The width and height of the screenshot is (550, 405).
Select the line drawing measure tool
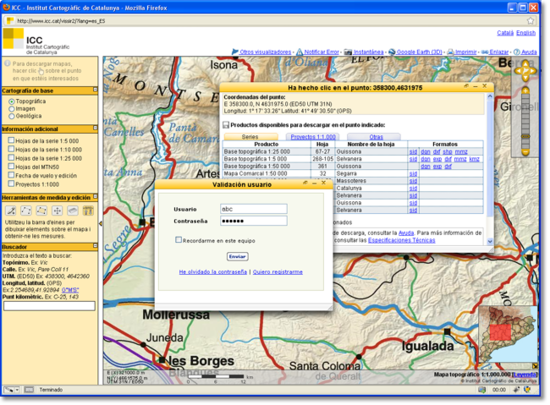click(x=11, y=210)
